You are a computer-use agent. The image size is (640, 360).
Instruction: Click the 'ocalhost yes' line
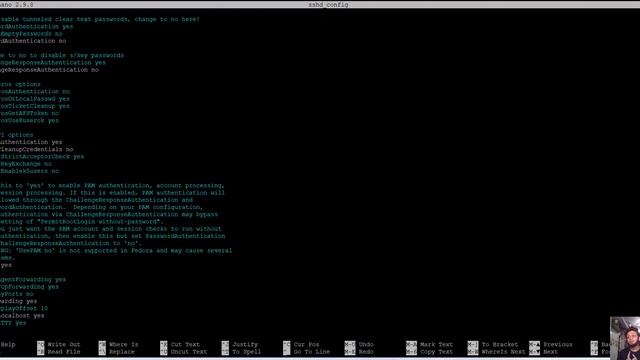click(22, 316)
